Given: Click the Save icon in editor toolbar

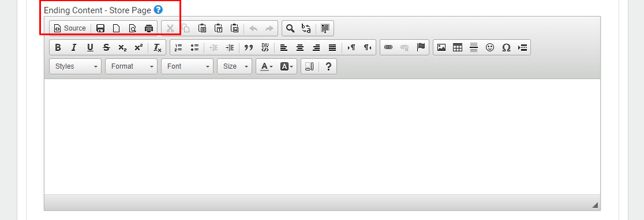Looking at the screenshot, I should [x=100, y=28].
